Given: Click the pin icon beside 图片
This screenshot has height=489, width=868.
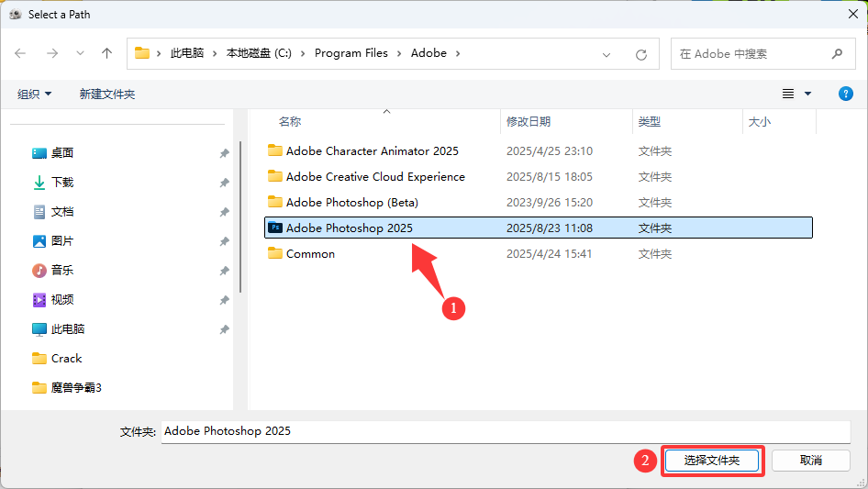Looking at the screenshot, I should point(224,241).
